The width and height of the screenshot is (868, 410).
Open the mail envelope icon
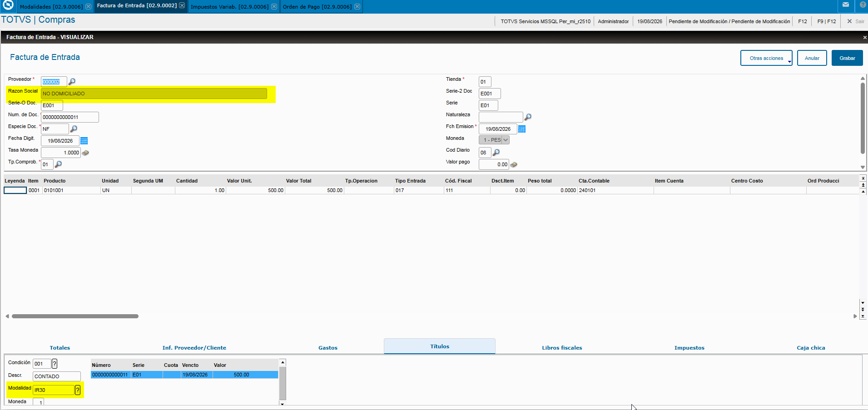pyautogui.click(x=846, y=5)
